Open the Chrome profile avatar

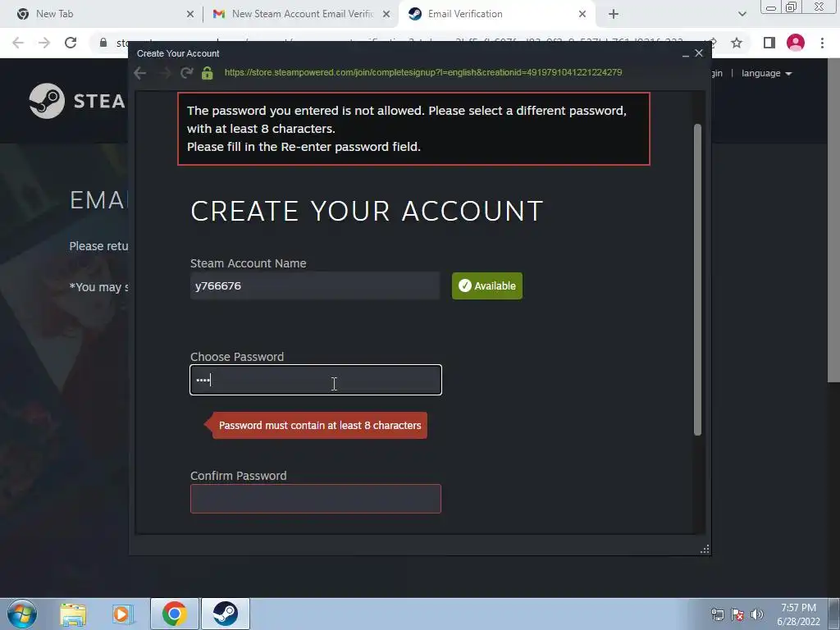point(796,43)
